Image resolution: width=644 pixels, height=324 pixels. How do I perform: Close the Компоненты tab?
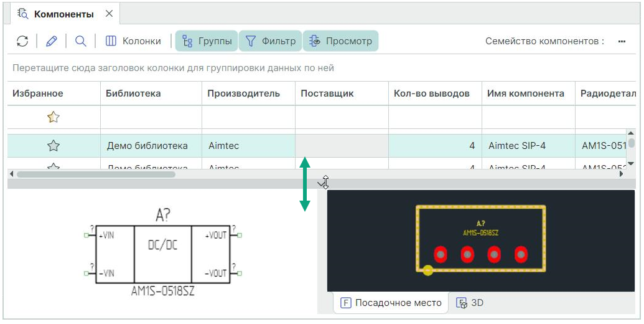(x=109, y=14)
